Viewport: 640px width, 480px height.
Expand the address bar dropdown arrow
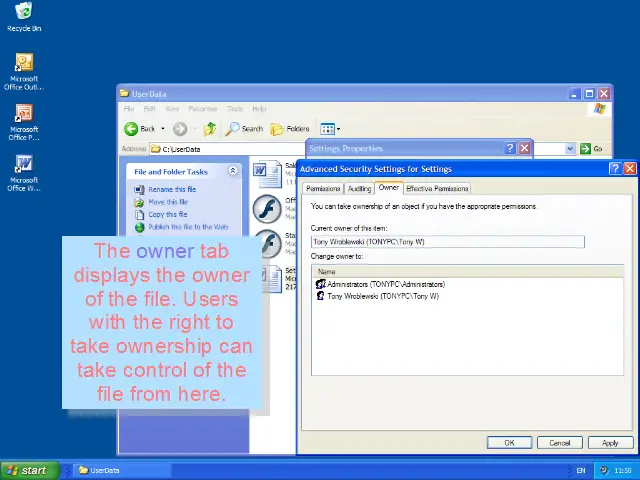click(571, 149)
